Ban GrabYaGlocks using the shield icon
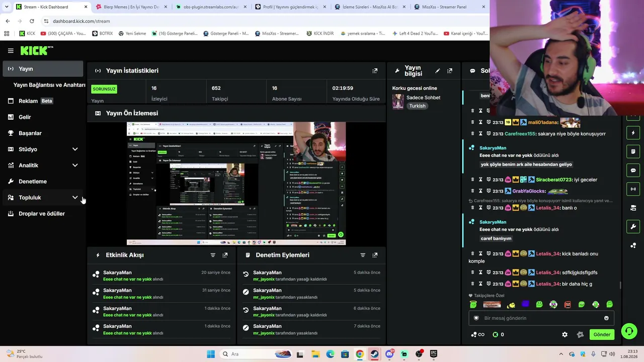644x362 pixels. [488, 191]
